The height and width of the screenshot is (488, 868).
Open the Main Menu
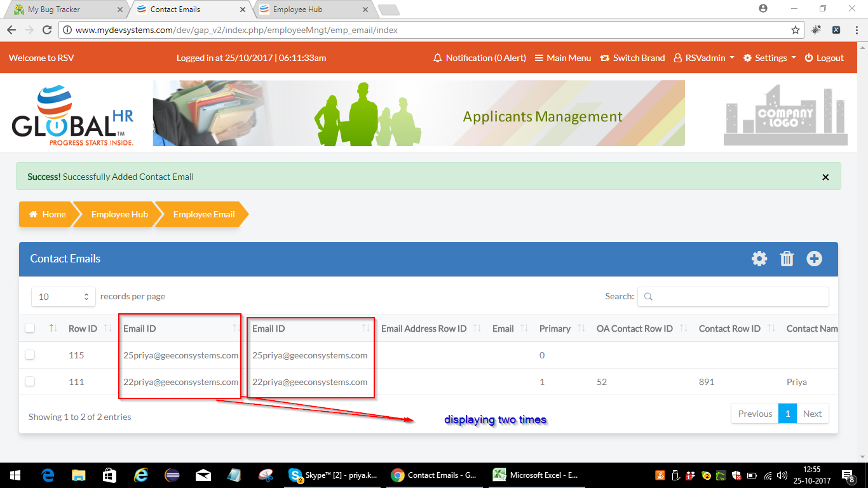coord(563,58)
